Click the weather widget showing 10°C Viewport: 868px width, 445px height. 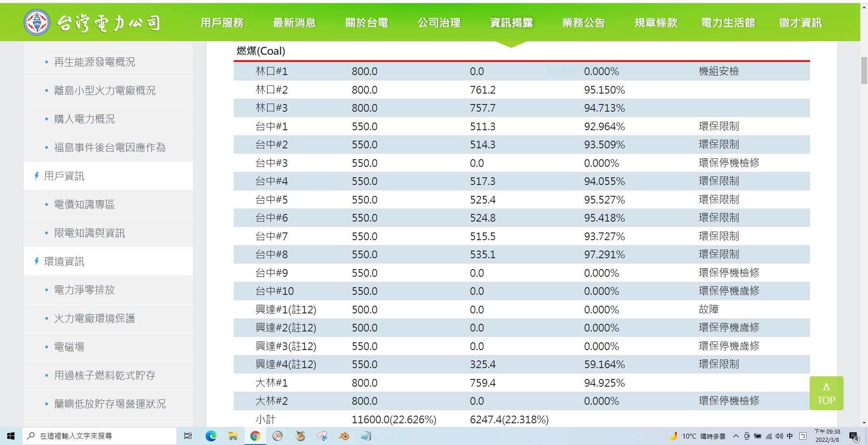[x=697, y=436]
